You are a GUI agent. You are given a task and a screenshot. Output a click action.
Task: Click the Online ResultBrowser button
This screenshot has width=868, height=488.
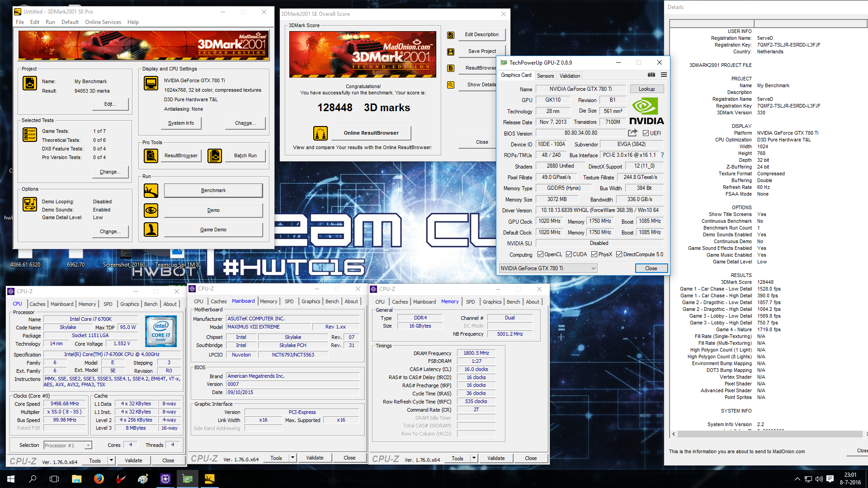(371, 133)
